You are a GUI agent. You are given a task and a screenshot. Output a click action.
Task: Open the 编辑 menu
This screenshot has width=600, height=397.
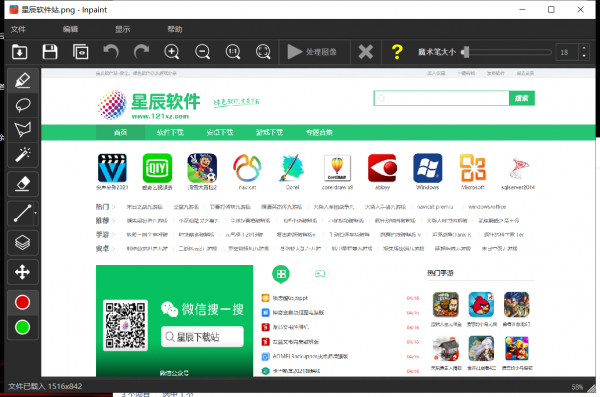click(70, 29)
